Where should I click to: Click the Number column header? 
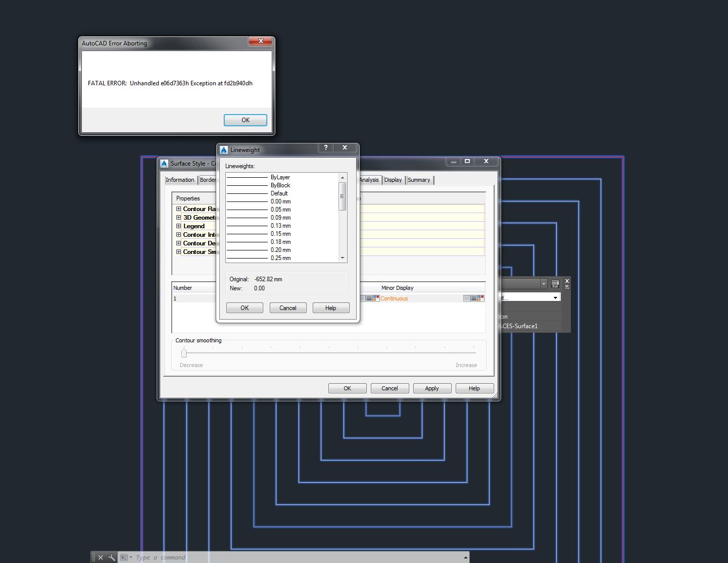point(194,288)
